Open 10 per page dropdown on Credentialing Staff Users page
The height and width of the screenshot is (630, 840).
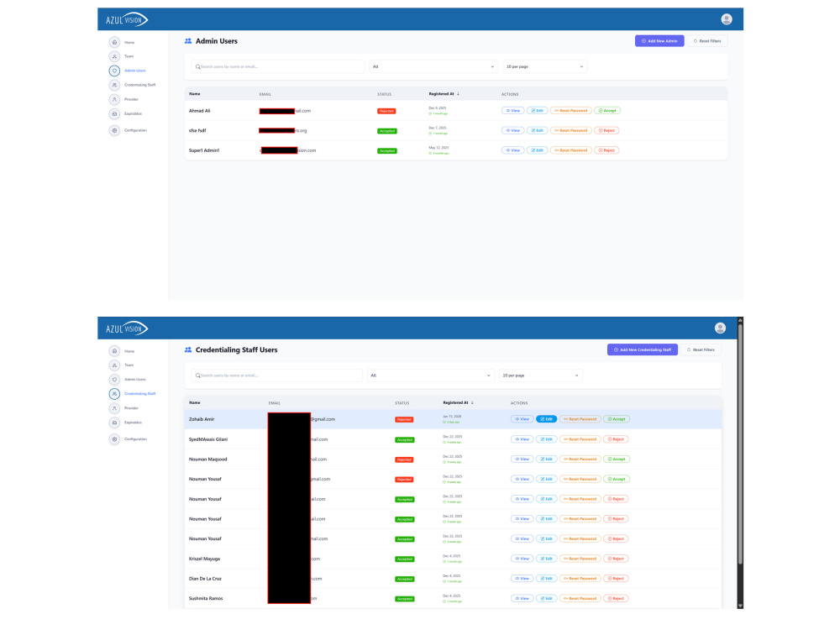540,375
